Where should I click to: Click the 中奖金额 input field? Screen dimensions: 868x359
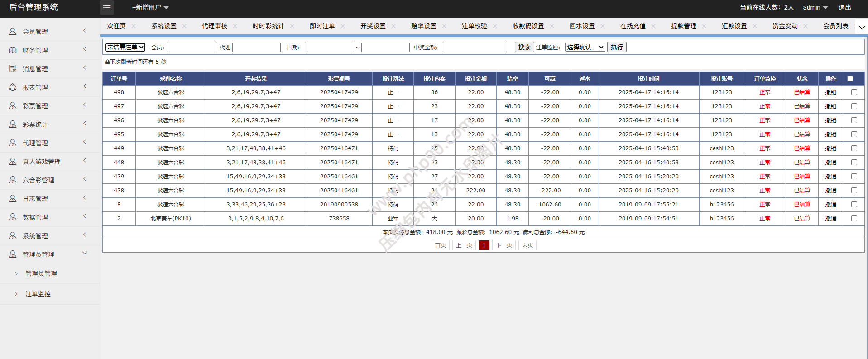click(x=475, y=48)
